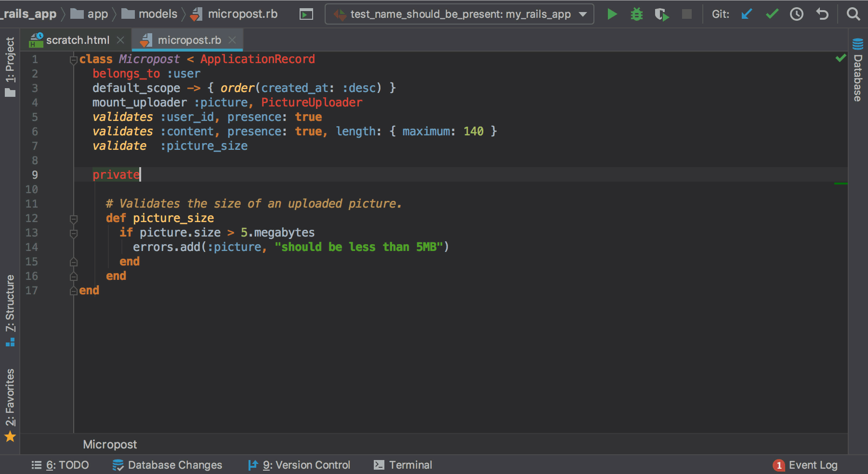The height and width of the screenshot is (474, 868).
Task: Start debugging with the bug icon
Action: (x=637, y=14)
